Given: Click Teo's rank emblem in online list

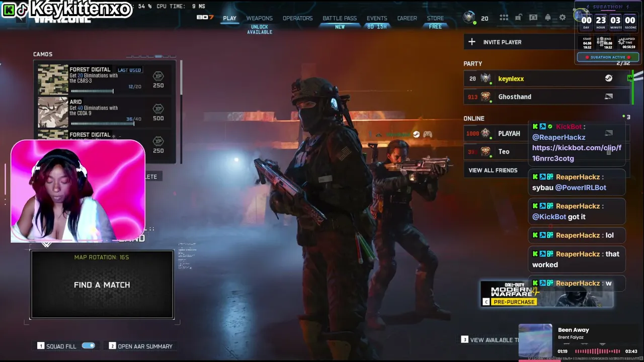Looking at the screenshot, I should (486, 151).
